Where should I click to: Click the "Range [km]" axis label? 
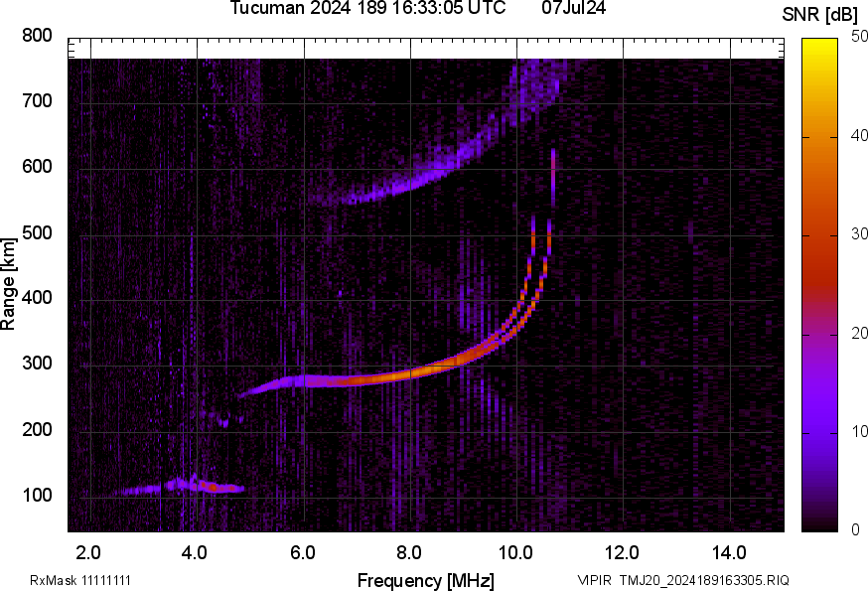(8, 285)
